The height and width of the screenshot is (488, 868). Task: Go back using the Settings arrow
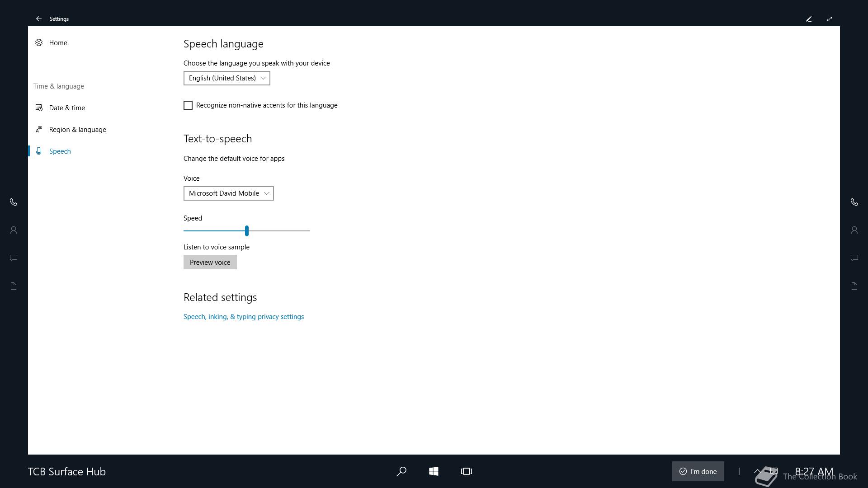(x=39, y=19)
